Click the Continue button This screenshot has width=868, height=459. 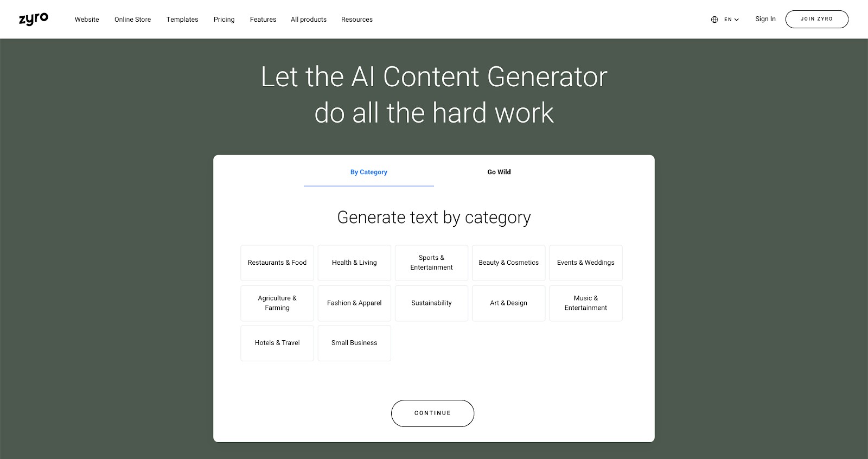coord(432,413)
